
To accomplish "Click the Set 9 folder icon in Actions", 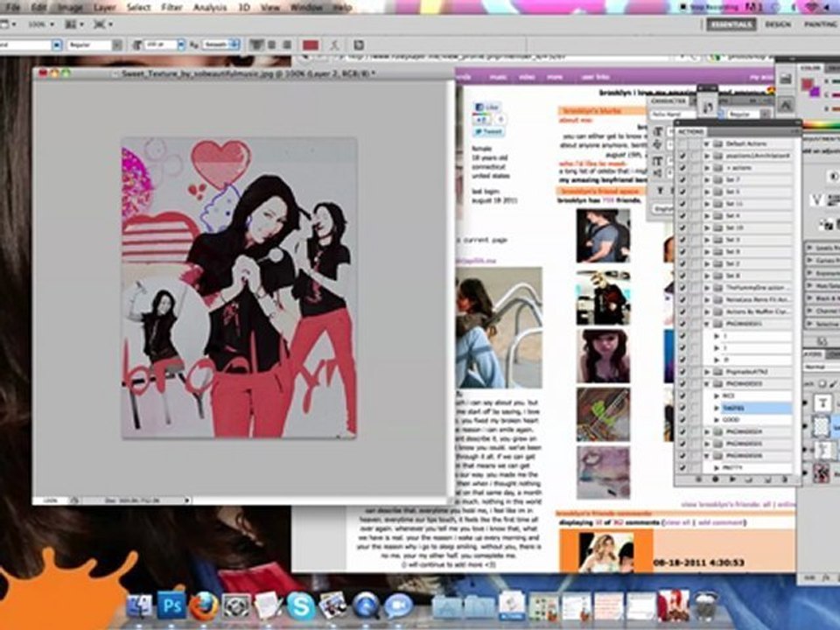I will coord(717,251).
